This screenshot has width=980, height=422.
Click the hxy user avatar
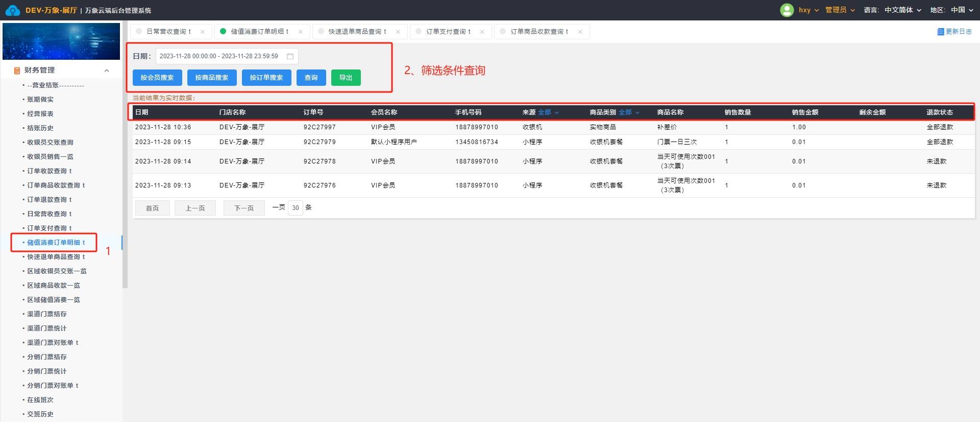787,10
